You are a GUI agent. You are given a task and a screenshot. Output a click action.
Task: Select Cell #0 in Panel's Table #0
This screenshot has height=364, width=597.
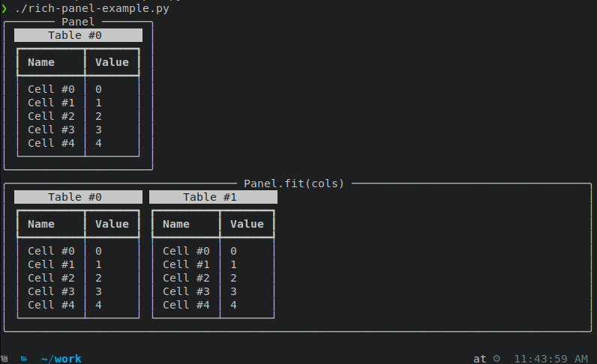52,89
